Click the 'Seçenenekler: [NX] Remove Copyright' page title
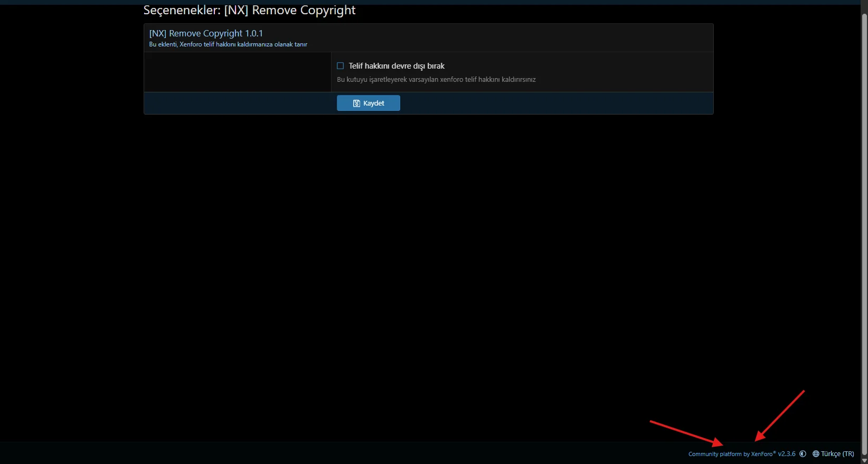The height and width of the screenshot is (464, 868). (x=249, y=11)
